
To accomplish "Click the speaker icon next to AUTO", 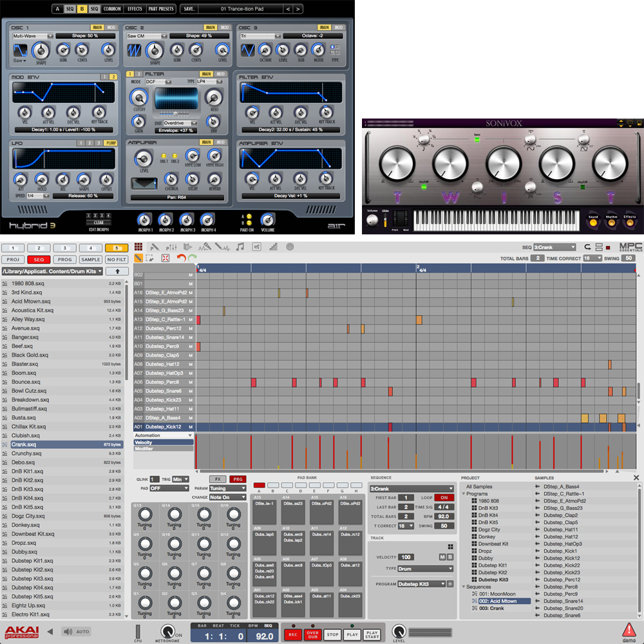I will click(x=68, y=632).
